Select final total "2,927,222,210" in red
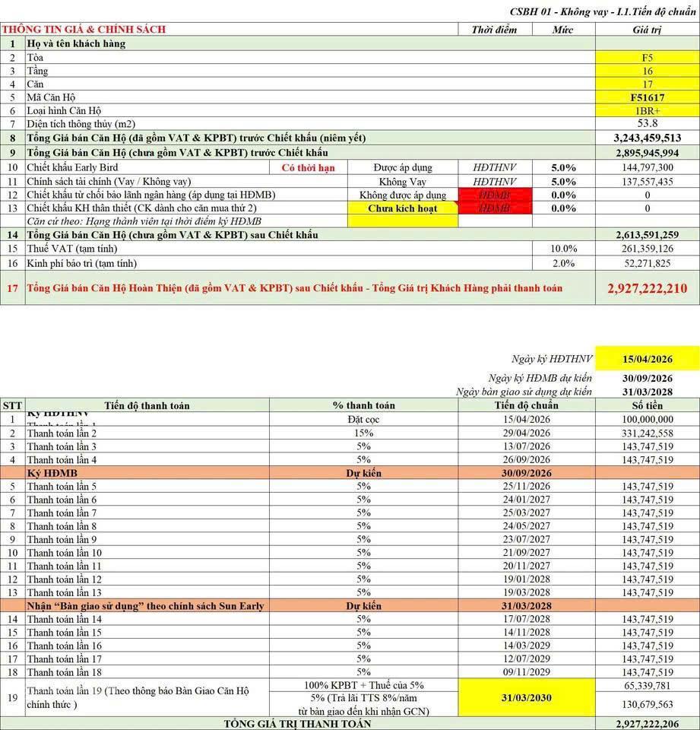The width and height of the screenshot is (700, 730). [x=648, y=288]
